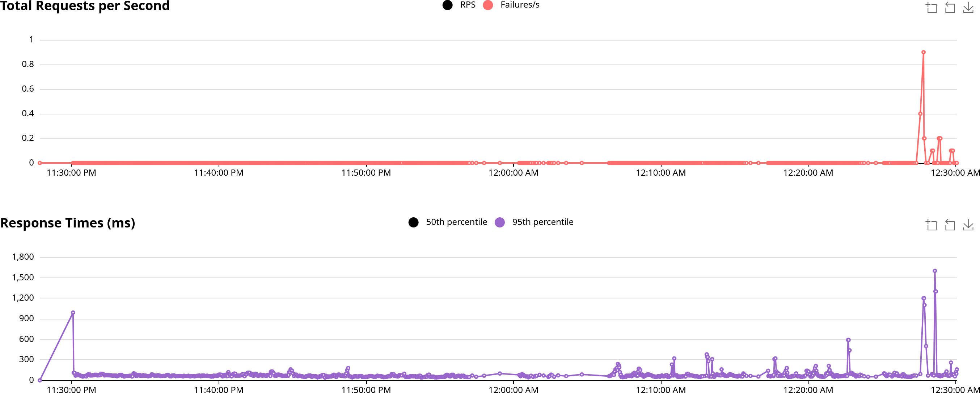980x393 pixels.
Task: Click the 1,200 y-axis label
Action: 23,298
